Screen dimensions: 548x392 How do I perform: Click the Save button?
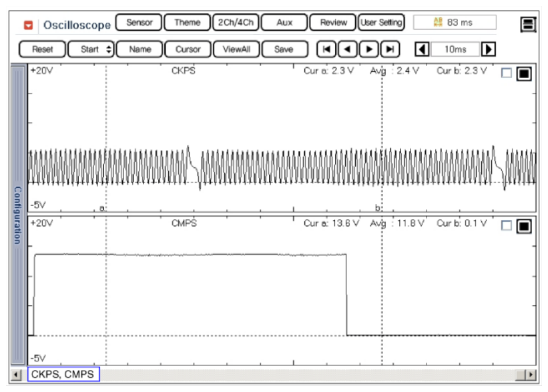pos(284,49)
